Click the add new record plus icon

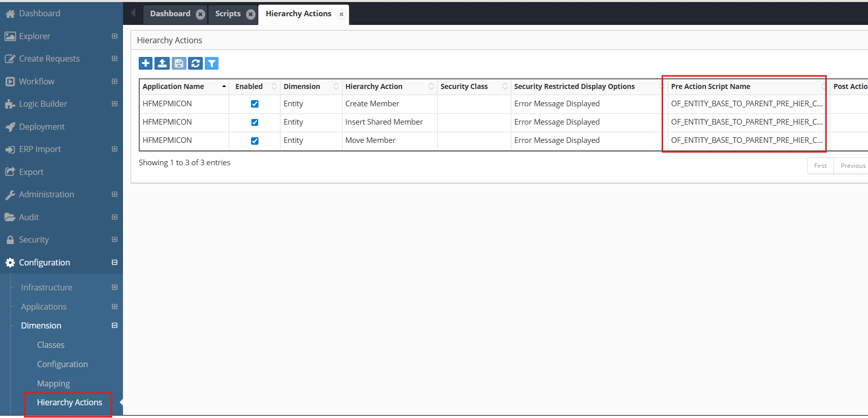145,63
